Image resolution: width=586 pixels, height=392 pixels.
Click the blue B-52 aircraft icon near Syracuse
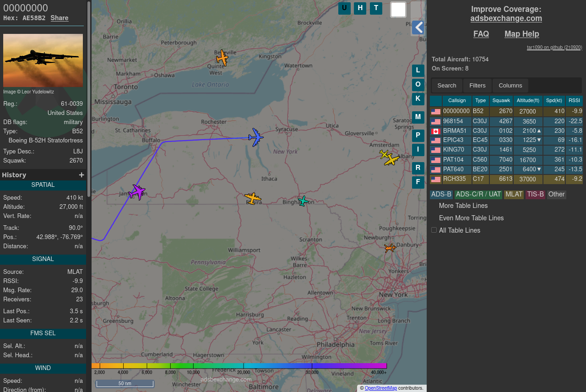(x=256, y=137)
